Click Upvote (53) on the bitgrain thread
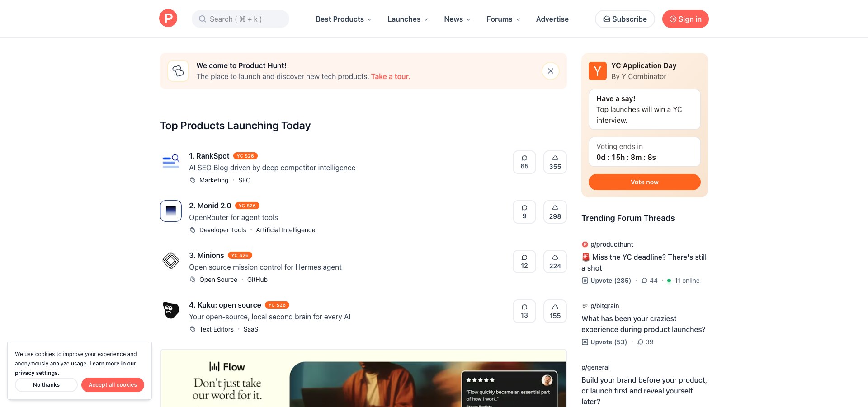The width and height of the screenshot is (868, 407). point(604,342)
